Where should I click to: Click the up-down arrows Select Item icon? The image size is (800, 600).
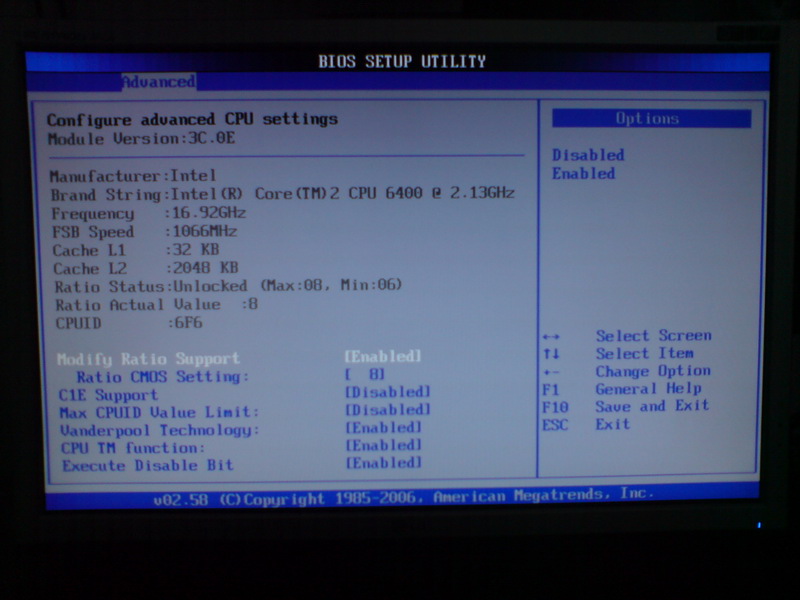pos(551,354)
